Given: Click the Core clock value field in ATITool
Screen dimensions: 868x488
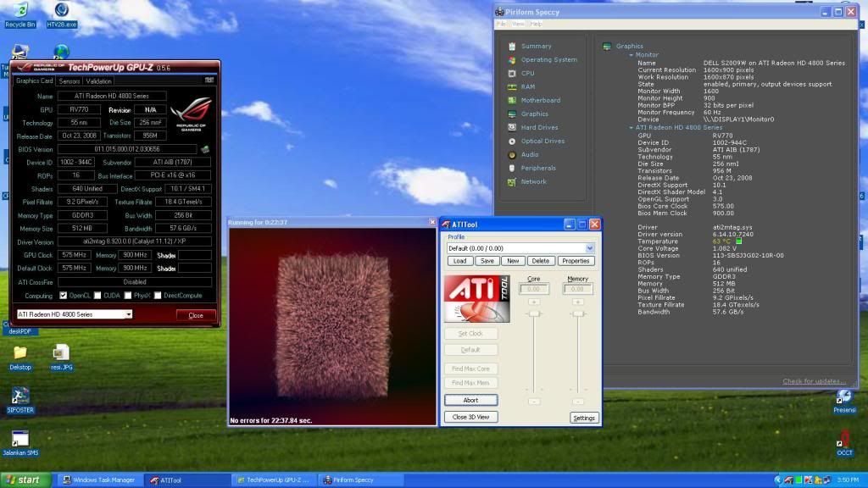Looking at the screenshot, I should click(534, 289).
